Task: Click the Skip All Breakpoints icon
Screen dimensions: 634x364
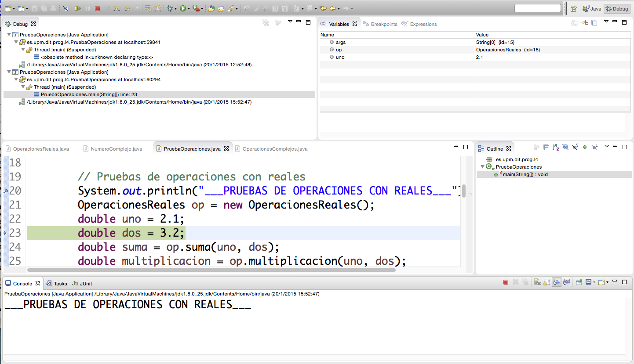Action: coord(66,8)
